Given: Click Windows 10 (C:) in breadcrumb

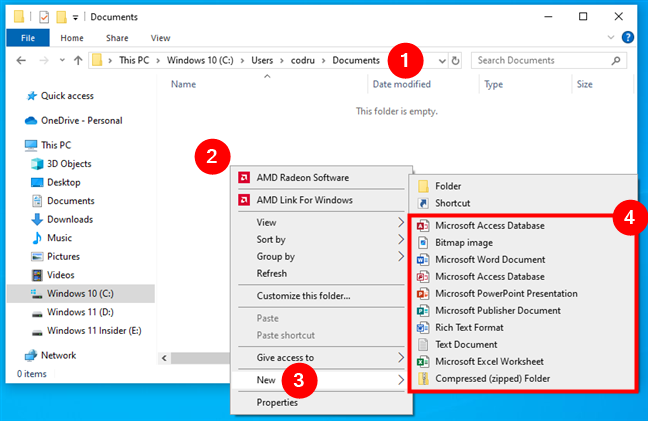Looking at the screenshot, I should 200,61.
